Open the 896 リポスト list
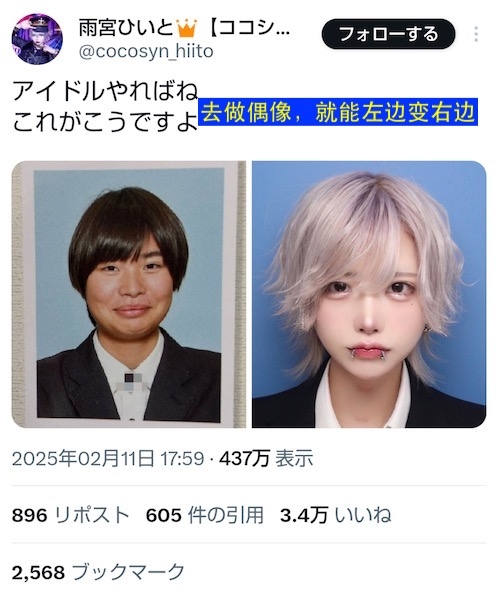The height and width of the screenshot is (598, 500). 71,515
